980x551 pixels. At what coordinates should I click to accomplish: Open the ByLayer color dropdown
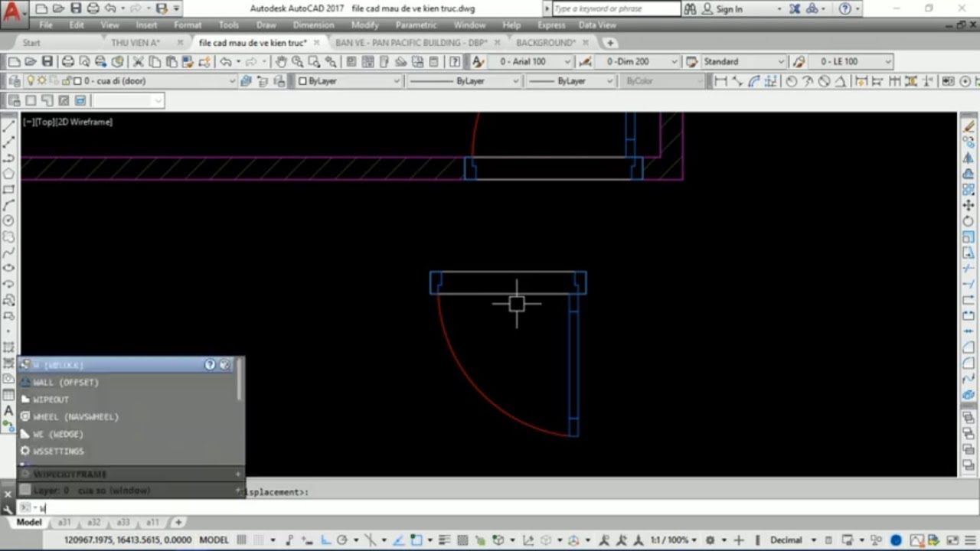pos(349,81)
